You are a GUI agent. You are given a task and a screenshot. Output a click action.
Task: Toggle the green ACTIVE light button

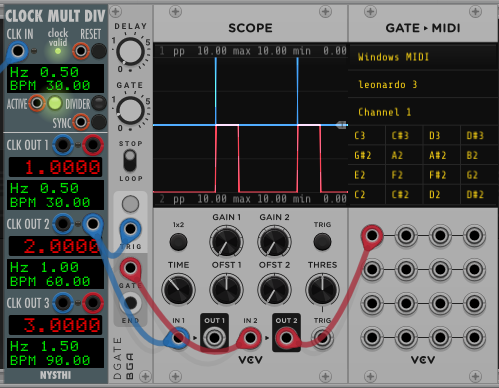coord(55,103)
